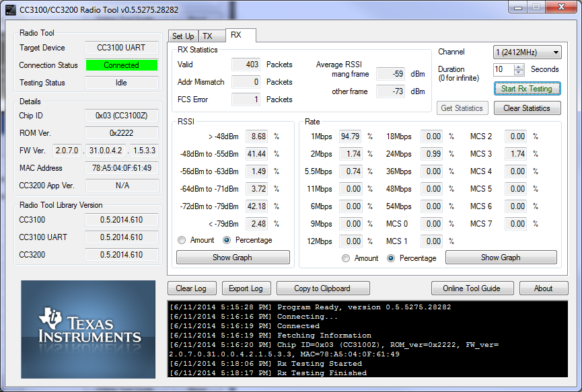Viewport: 582px width, 392px height.
Task: Click the Texas Instruments logo image
Action: pos(88,329)
